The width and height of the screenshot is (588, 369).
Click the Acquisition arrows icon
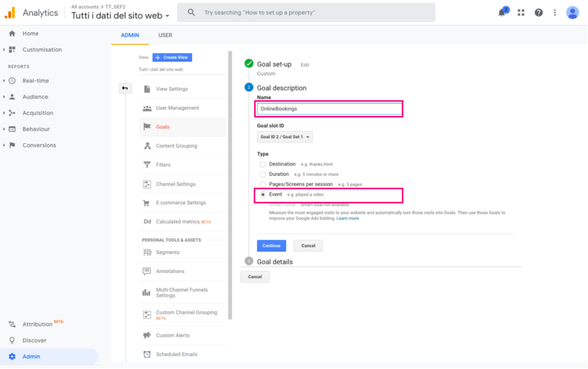click(x=12, y=113)
